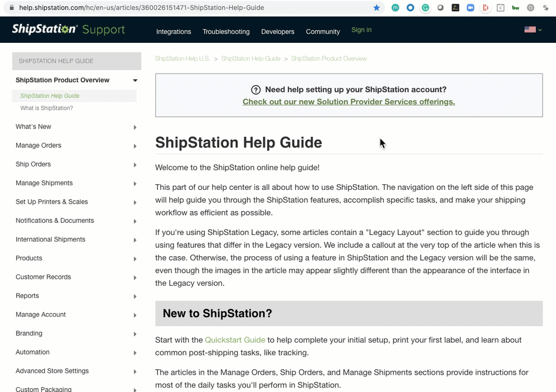The image size is (556, 392).
Task: Click the blue bookmark star icon
Action: [x=377, y=8]
